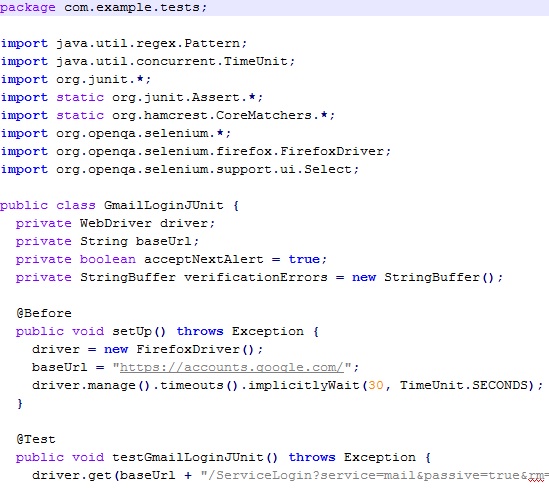The image size is (549, 488).
Task: Click the TimeUnit import line
Action: click(148, 61)
